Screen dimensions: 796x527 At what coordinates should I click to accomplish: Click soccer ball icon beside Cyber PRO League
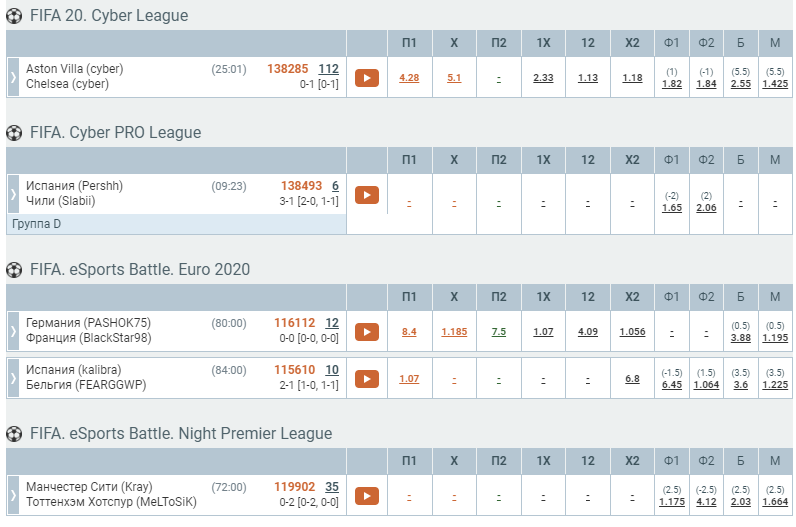point(14,133)
